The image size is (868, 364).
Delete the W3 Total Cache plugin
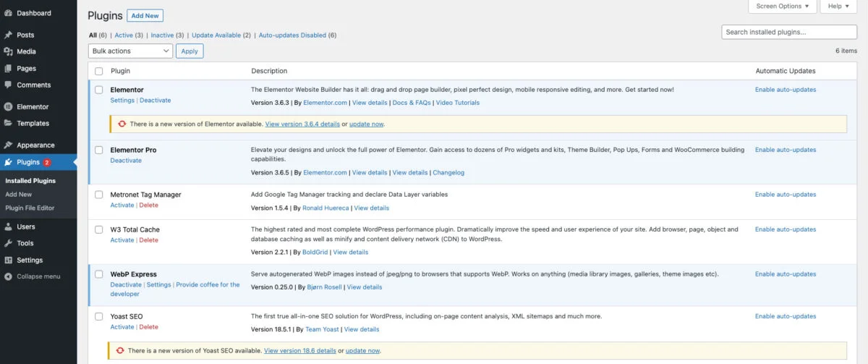click(148, 240)
